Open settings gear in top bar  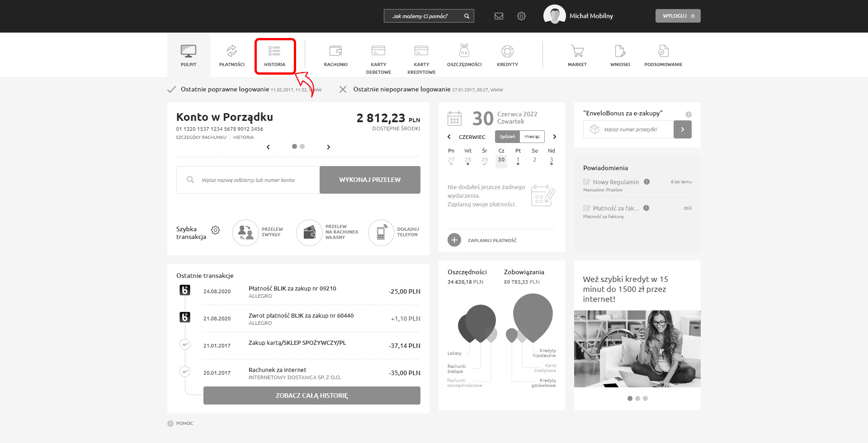(521, 16)
